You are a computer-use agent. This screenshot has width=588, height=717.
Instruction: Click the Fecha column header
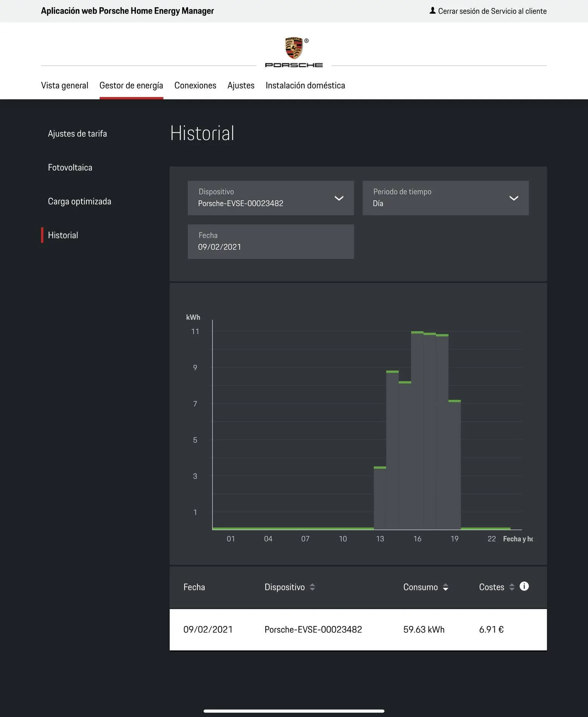(194, 587)
